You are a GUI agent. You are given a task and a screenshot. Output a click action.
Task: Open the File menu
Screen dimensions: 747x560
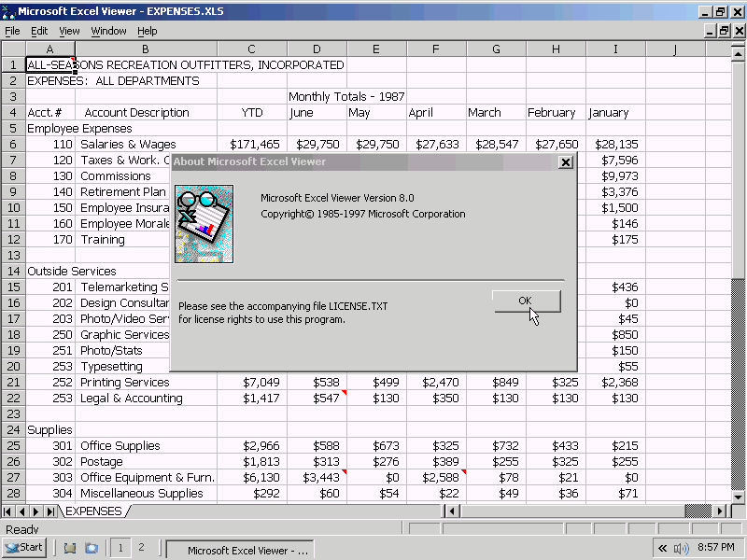[x=12, y=31]
